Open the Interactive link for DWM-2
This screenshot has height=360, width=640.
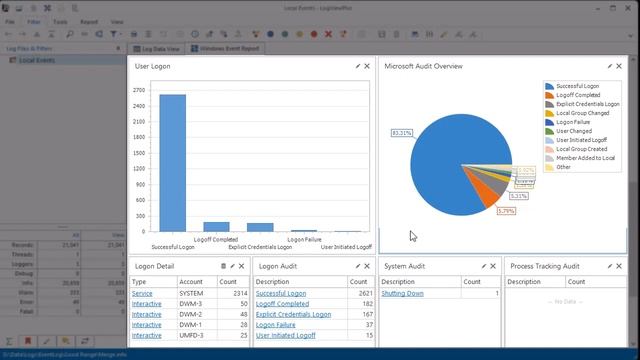pos(147,314)
